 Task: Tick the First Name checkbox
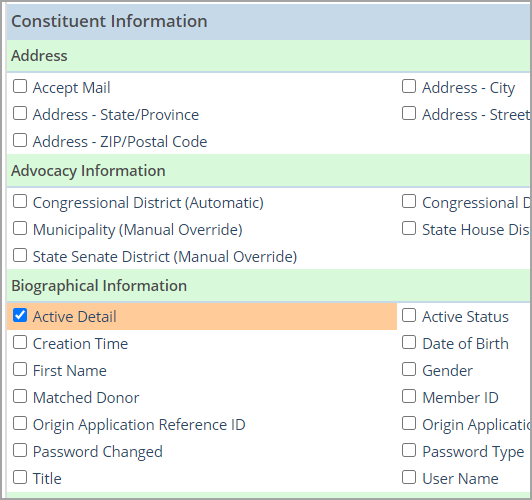coord(20,369)
